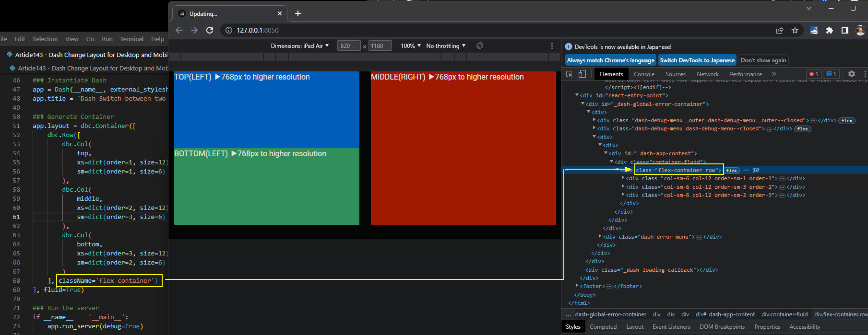868x335 pixels.
Task: Open the error count badge in DevTools
Action: point(814,74)
